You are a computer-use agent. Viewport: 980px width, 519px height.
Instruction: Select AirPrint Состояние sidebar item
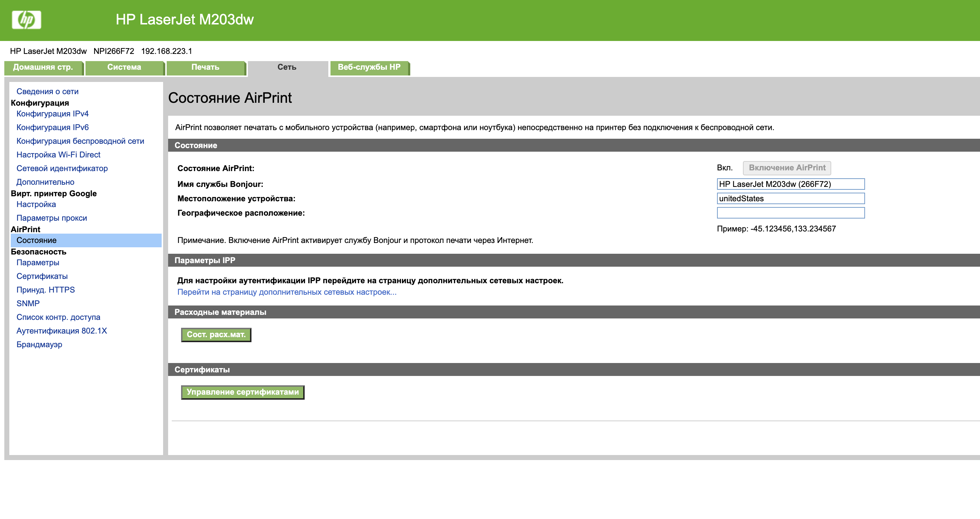click(x=86, y=240)
